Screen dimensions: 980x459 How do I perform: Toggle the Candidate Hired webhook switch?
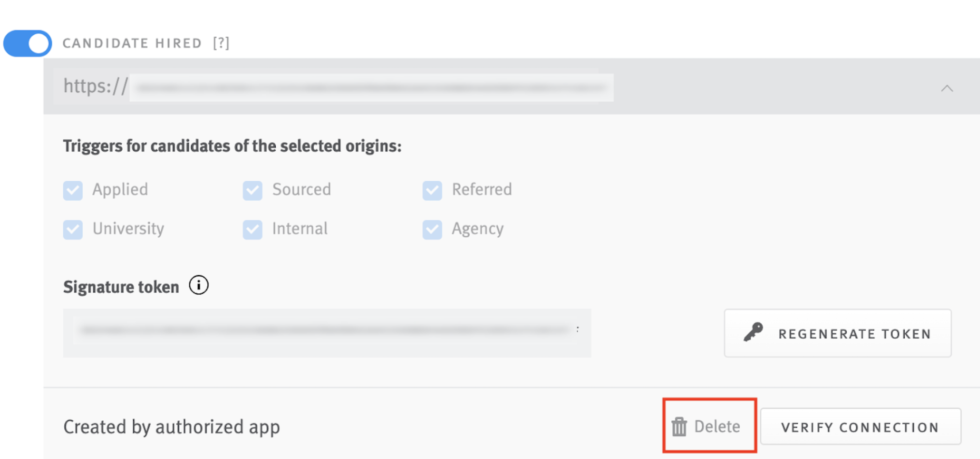(28, 43)
